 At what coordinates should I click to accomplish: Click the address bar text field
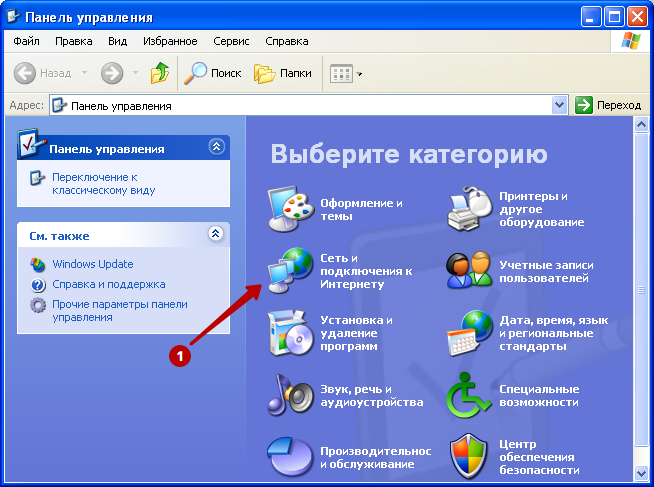point(309,105)
